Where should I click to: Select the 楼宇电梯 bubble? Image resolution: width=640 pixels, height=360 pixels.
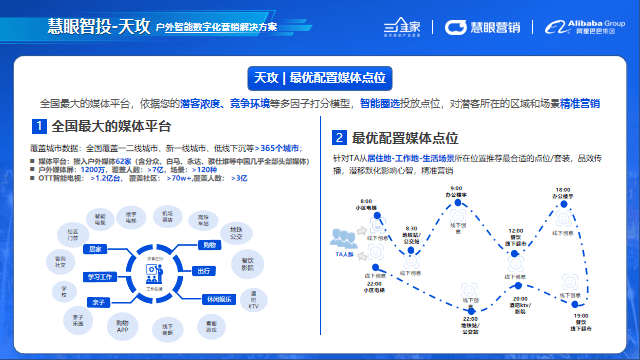(x=131, y=218)
